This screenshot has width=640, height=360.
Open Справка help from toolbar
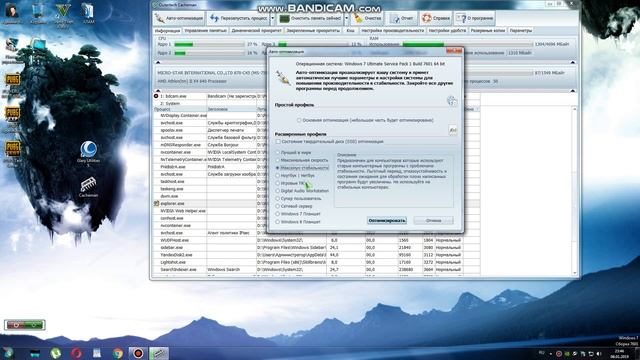(x=436, y=18)
